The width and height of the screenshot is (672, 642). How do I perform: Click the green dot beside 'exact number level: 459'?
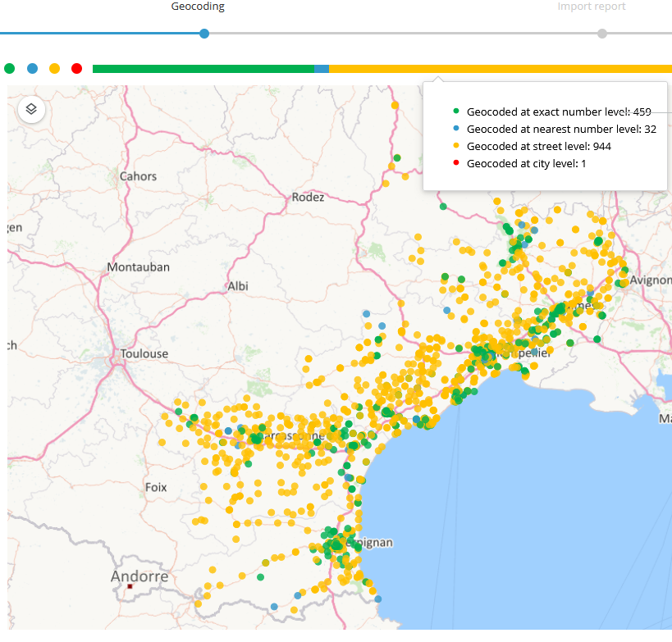(455, 112)
